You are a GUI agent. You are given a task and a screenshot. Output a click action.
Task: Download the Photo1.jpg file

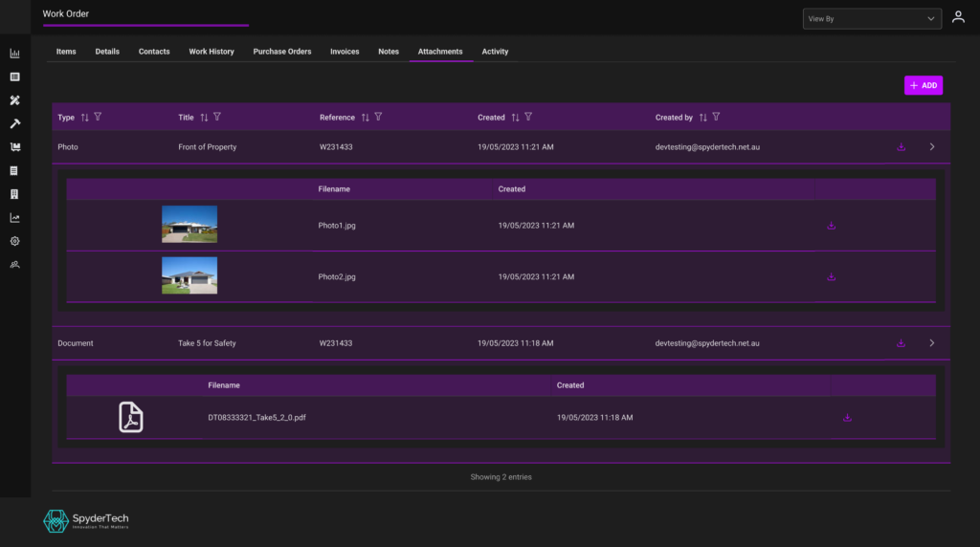[x=831, y=226]
